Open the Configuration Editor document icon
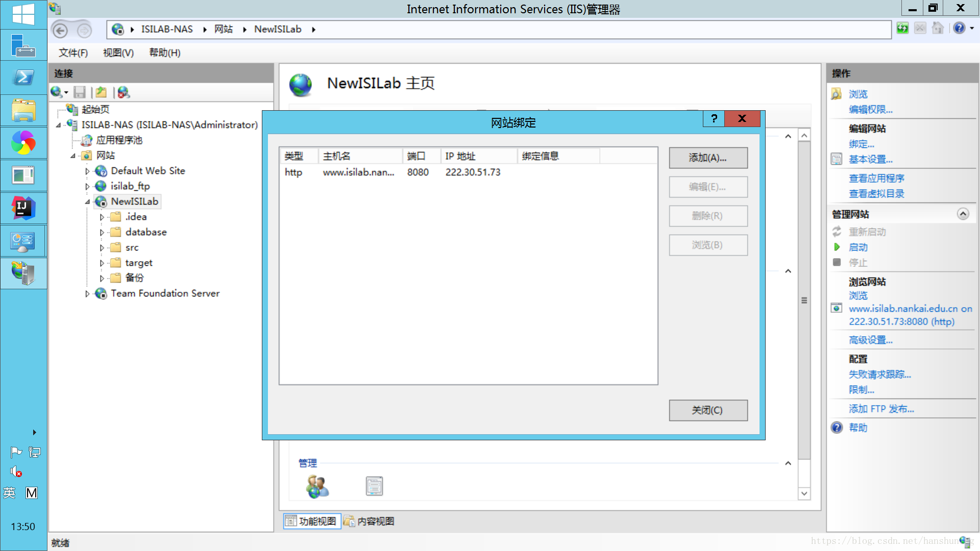980x551 pixels. point(374,486)
